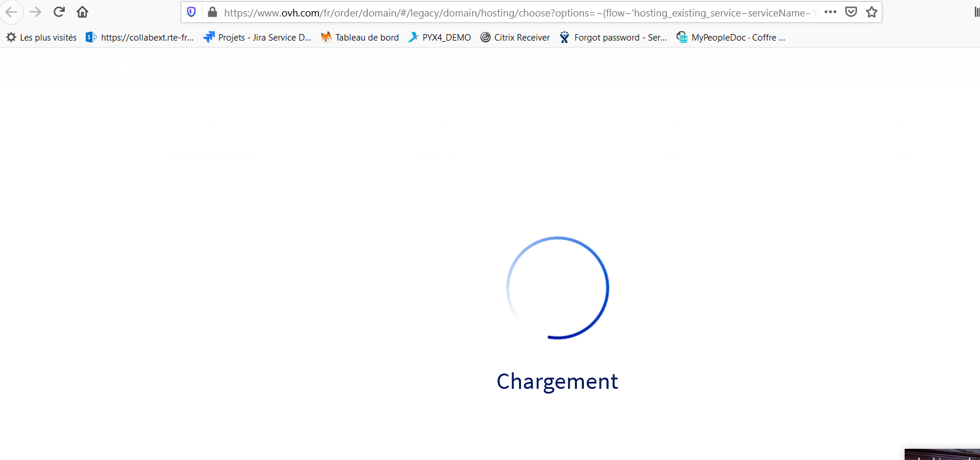This screenshot has height=460, width=980.
Task: Open the 'Les plus visités' bookmarks folder
Action: click(x=42, y=38)
